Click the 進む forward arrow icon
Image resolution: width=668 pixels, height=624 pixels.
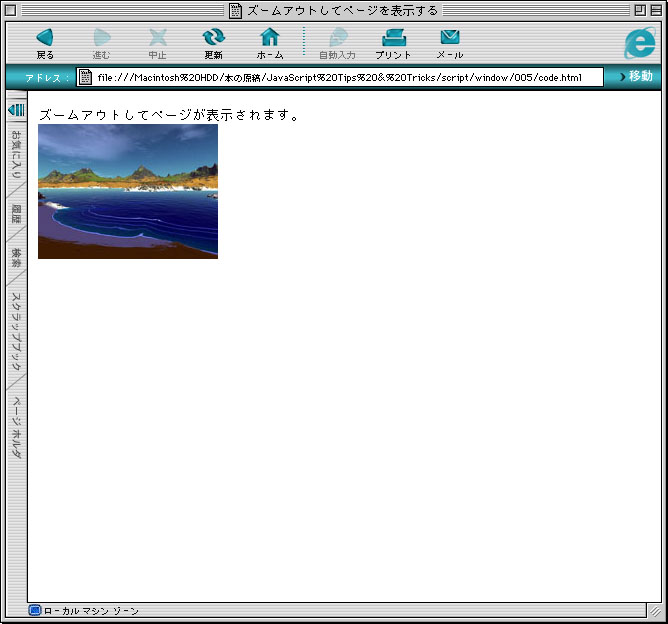click(101, 37)
